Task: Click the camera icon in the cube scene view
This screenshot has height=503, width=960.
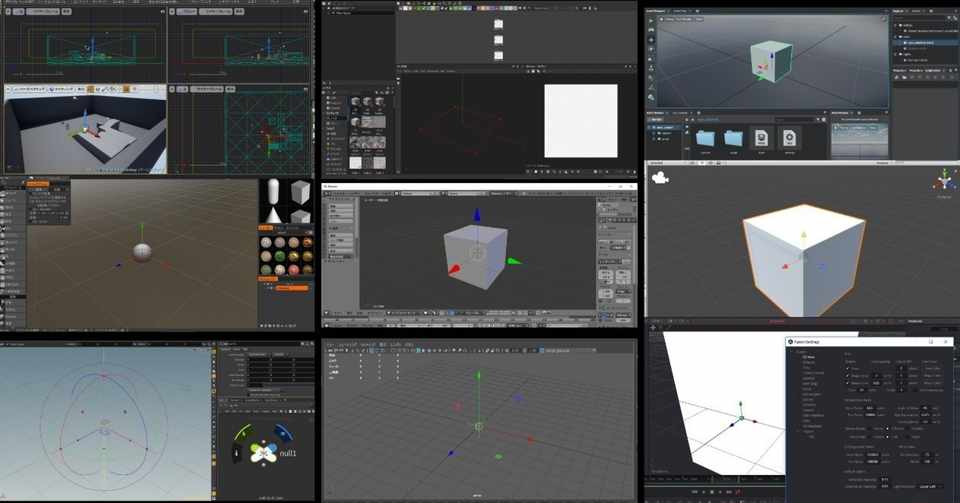Action: click(x=659, y=178)
